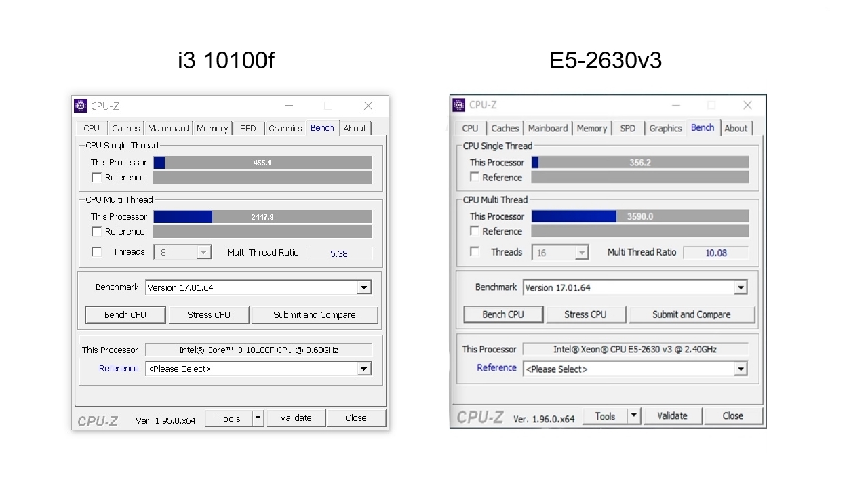Enable Multi Thread Reference checkbox, i3 10100f window
Viewport: 868px width, 488px height.
click(97, 232)
